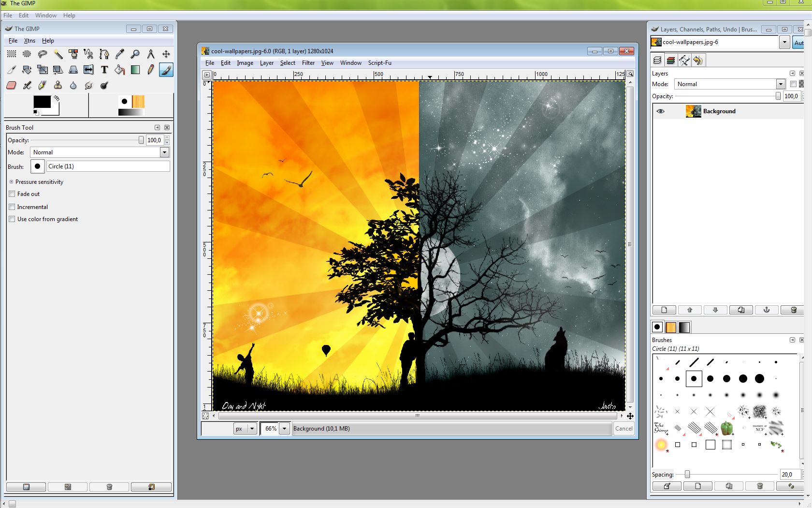The image size is (812, 508).
Task: Select the Rotate tool
Action: point(27,70)
